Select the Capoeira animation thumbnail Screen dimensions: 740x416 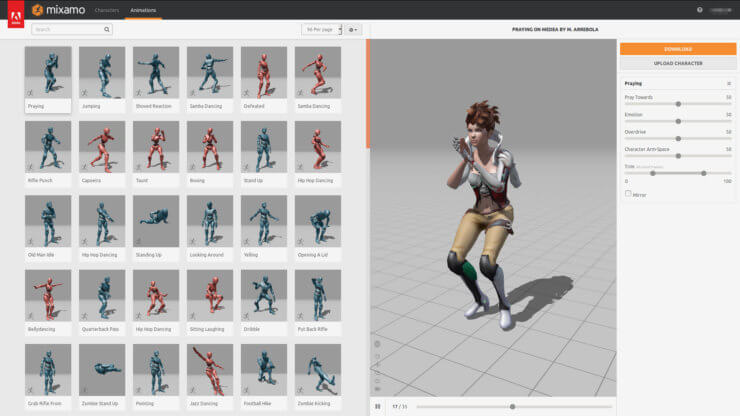tap(102, 147)
